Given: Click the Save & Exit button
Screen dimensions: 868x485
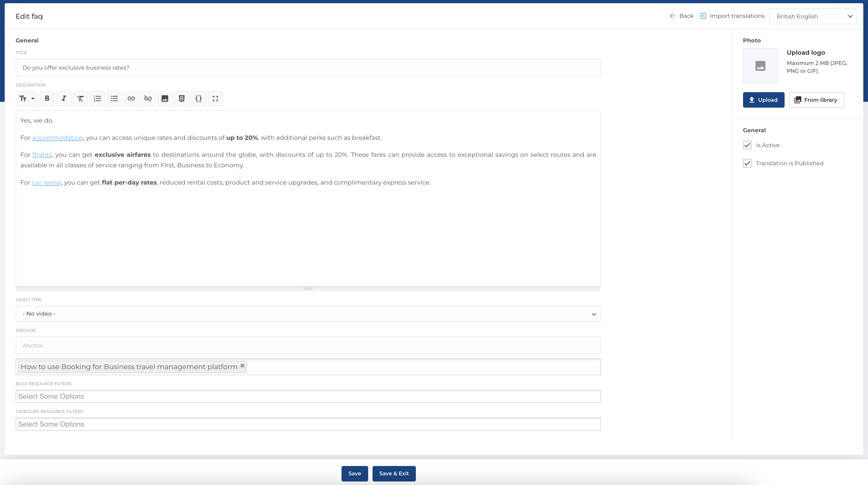Looking at the screenshot, I should (394, 473).
